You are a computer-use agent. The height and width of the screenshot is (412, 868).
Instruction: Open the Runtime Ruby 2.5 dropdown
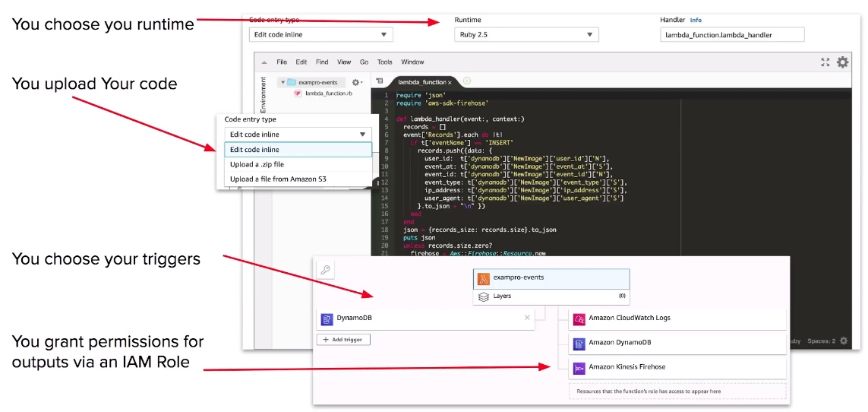[526, 34]
